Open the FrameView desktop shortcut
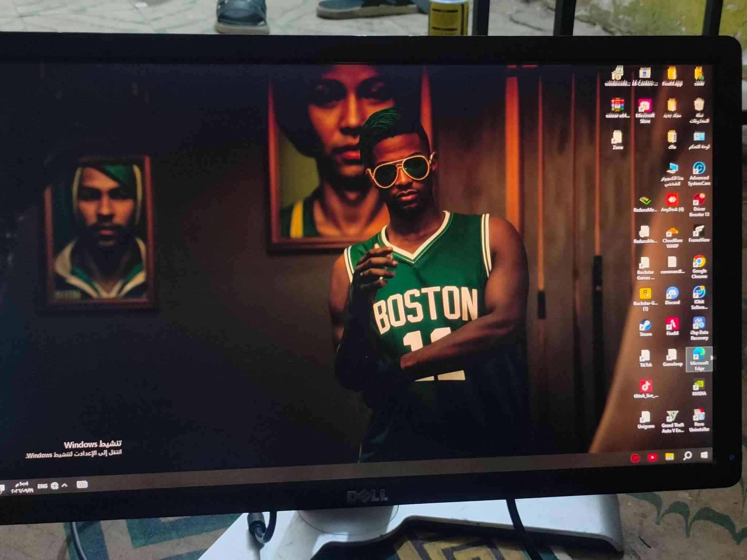The height and width of the screenshot is (560, 747). coord(699,234)
